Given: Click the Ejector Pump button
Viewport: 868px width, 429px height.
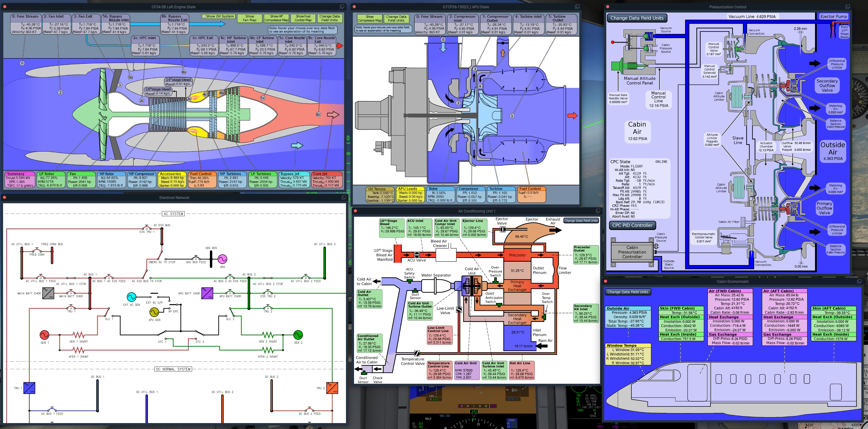Looking at the screenshot, I should tap(833, 17).
